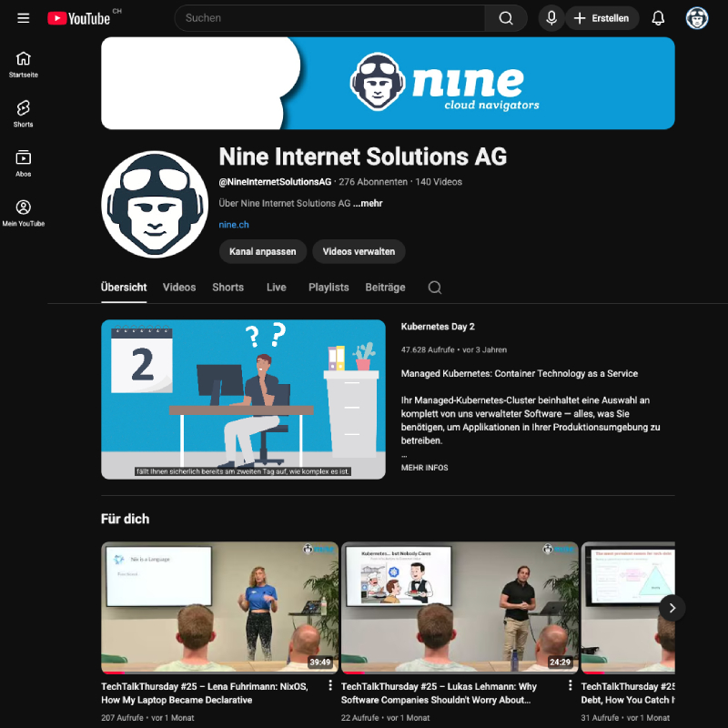This screenshot has width=728, height=728.
Task: Switch to the Videos tab
Action: (x=179, y=288)
